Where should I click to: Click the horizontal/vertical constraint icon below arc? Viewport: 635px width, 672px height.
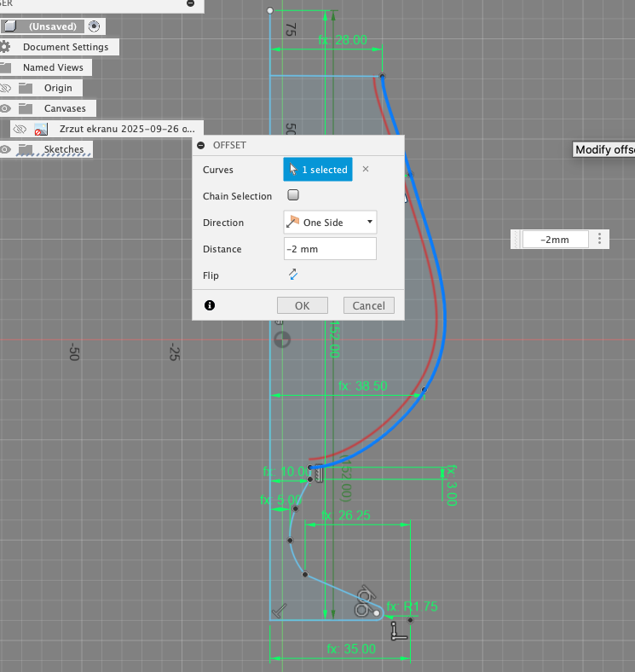tap(397, 631)
